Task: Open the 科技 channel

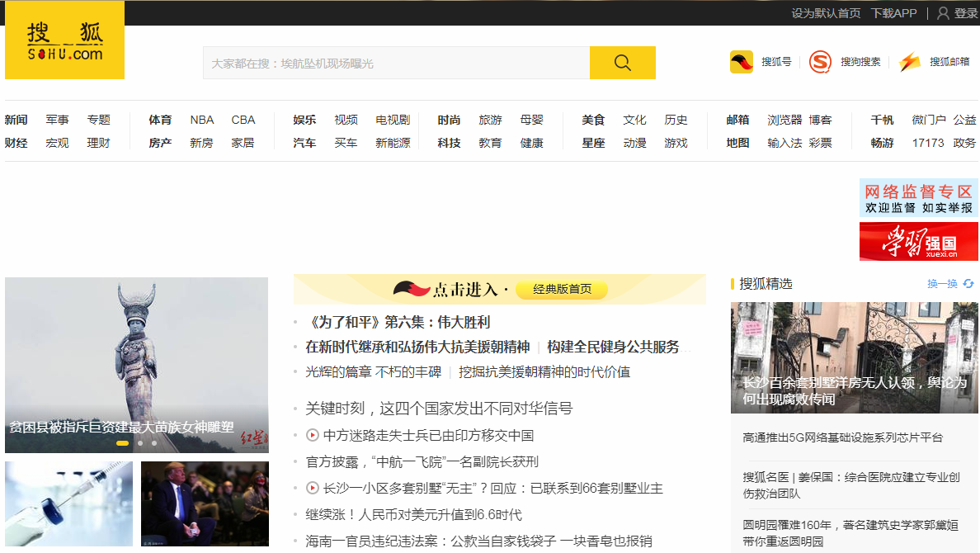Action: click(449, 143)
